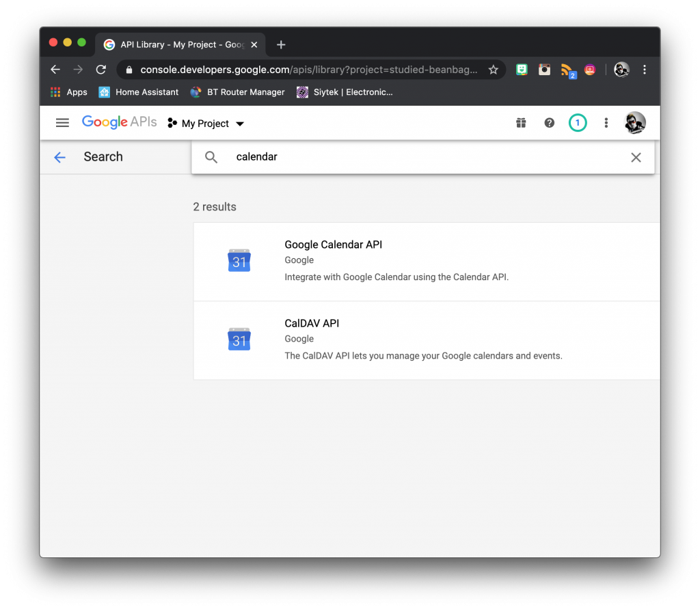
Task: Open the Chrome profile avatar
Action: pyautogui.click(x=621, y=70)
